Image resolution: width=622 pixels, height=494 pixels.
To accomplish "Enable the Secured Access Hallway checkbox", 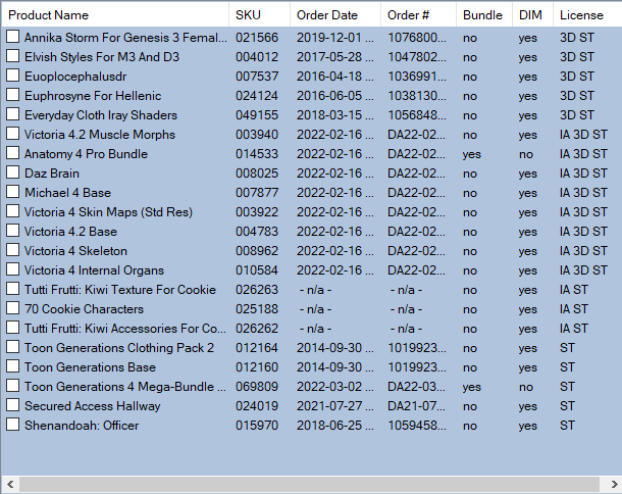I will (x=13, y=406).
